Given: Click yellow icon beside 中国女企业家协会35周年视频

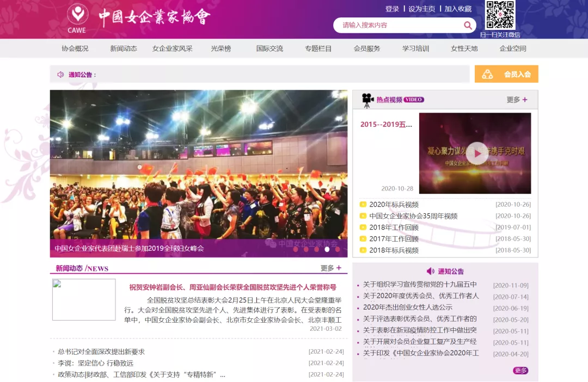Looking at the screenshot, I should [x=363, y=216].
